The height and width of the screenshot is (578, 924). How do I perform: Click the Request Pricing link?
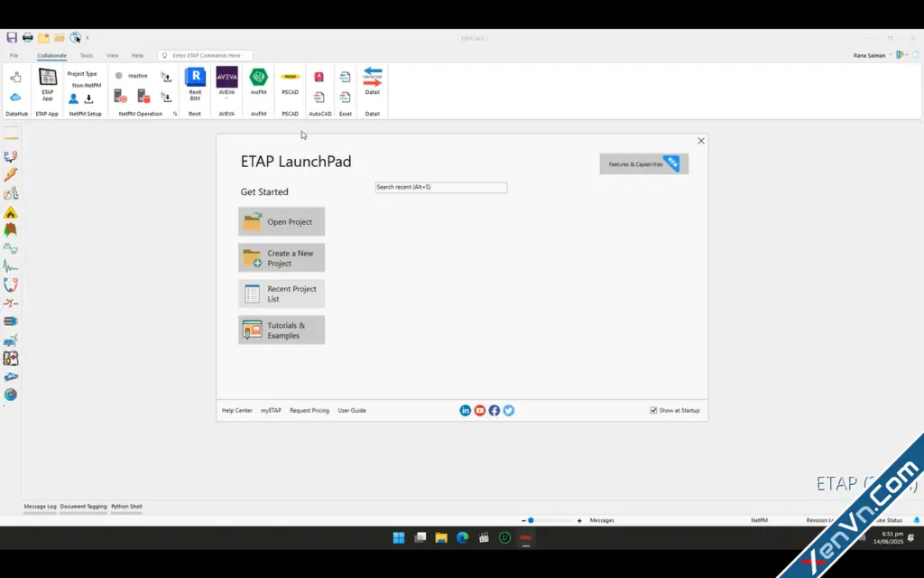click(x=310, y=411)
